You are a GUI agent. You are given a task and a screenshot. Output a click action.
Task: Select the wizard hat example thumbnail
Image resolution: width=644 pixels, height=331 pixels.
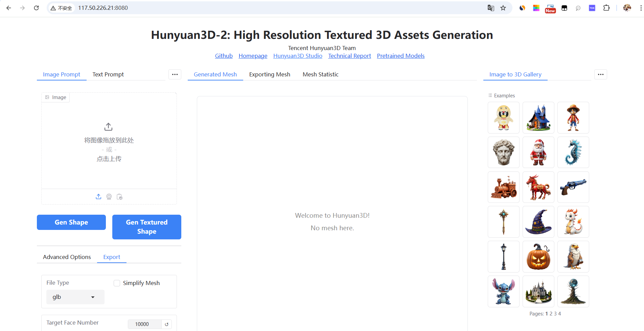(538, 222)
